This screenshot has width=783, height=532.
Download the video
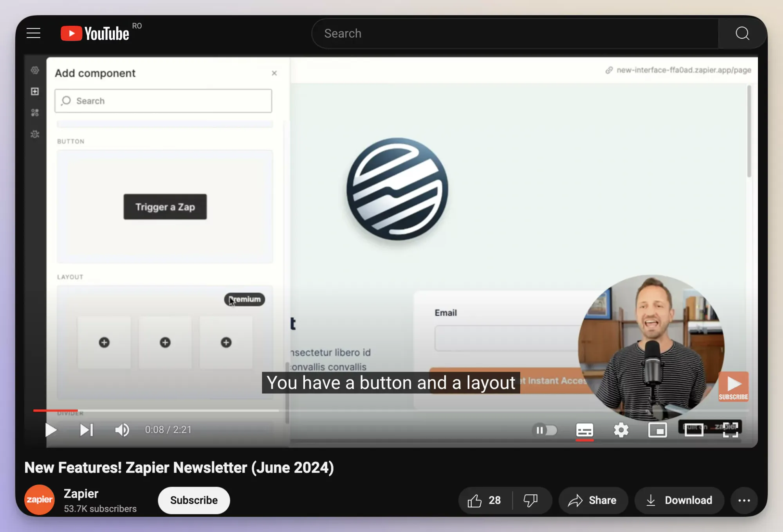(x=679, y=500)
